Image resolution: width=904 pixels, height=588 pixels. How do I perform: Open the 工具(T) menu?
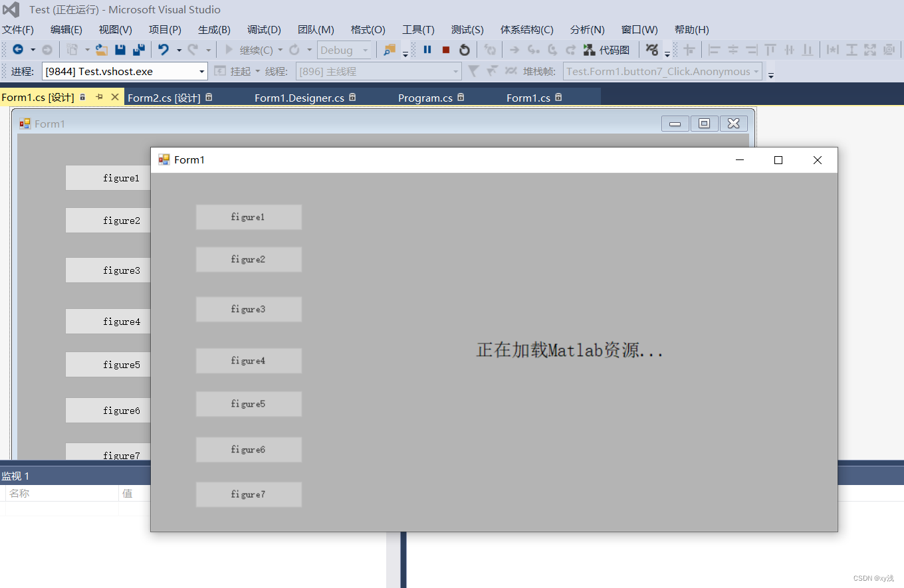(418, 30)
